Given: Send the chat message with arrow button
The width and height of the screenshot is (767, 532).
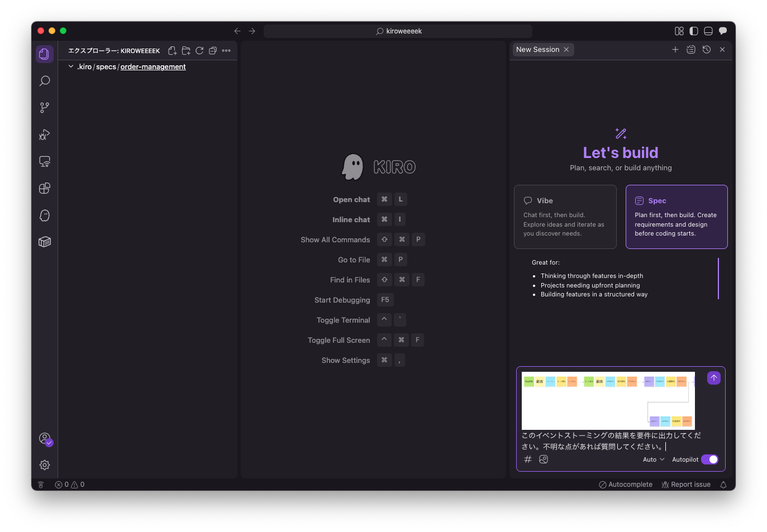Looking at the screenshot, I should [x=713, y=378].
